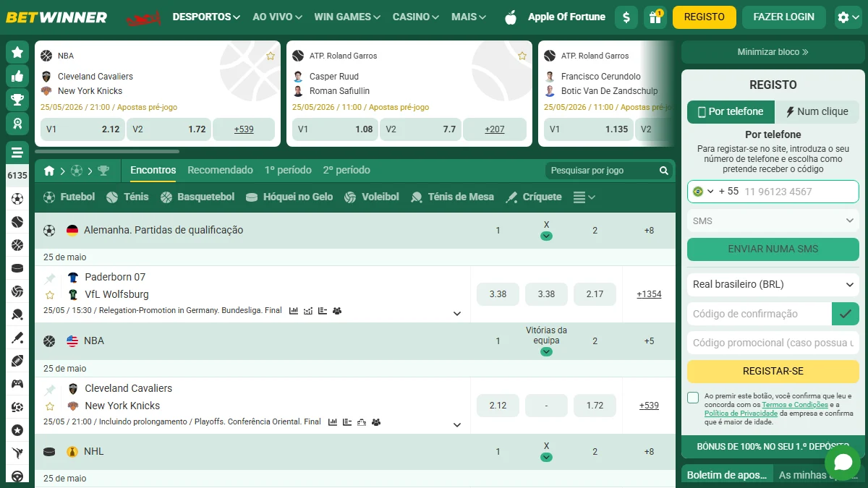This screenshot has width=868, height=488.
Task: Expand the DESPORTOS dropdown menu
Action: click(206, 17)
